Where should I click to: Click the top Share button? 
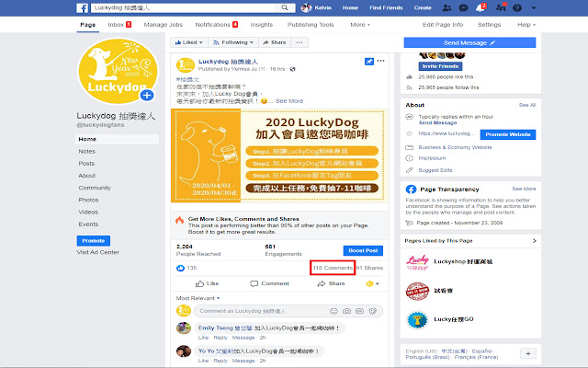275,42
